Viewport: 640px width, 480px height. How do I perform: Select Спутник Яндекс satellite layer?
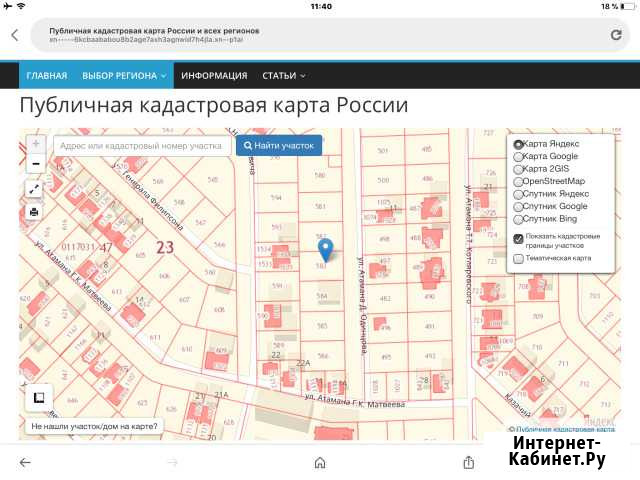point(518,194)
